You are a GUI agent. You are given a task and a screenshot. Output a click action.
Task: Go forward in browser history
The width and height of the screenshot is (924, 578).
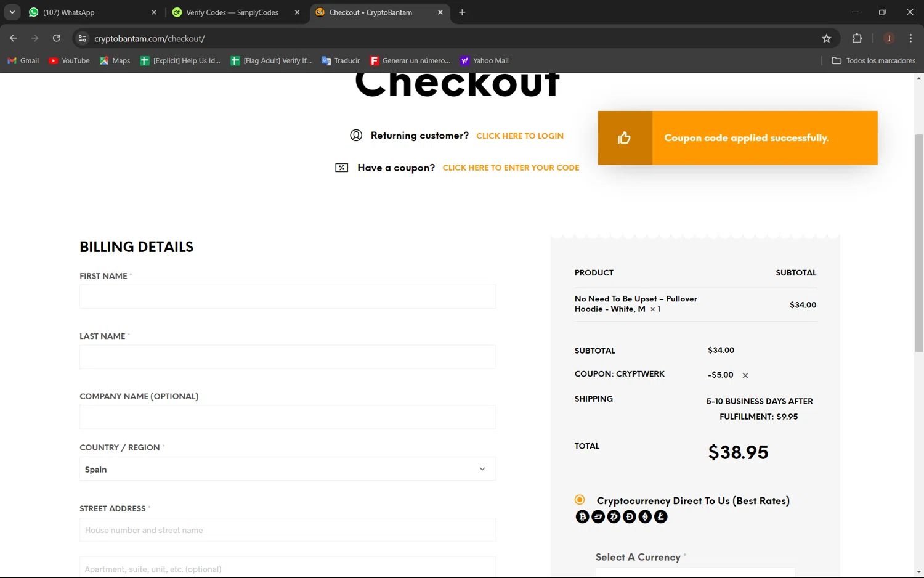click(x=35, y=38)
